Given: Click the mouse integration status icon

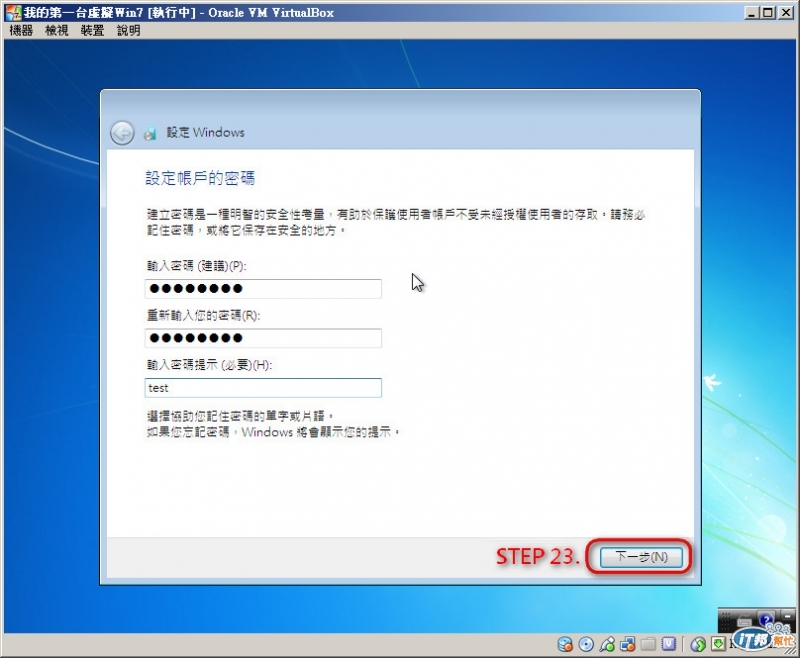Looking at the screenshot, I should coord(698,645).
